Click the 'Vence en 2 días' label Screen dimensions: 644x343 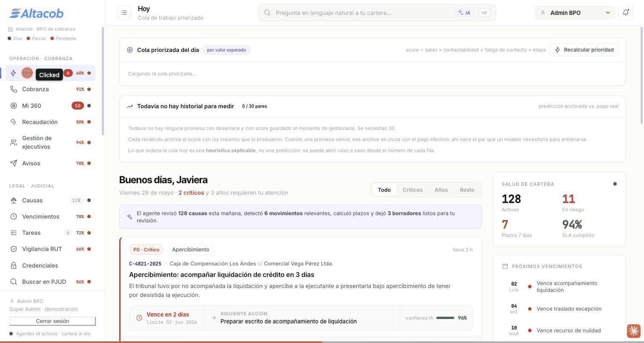(168, 314)
